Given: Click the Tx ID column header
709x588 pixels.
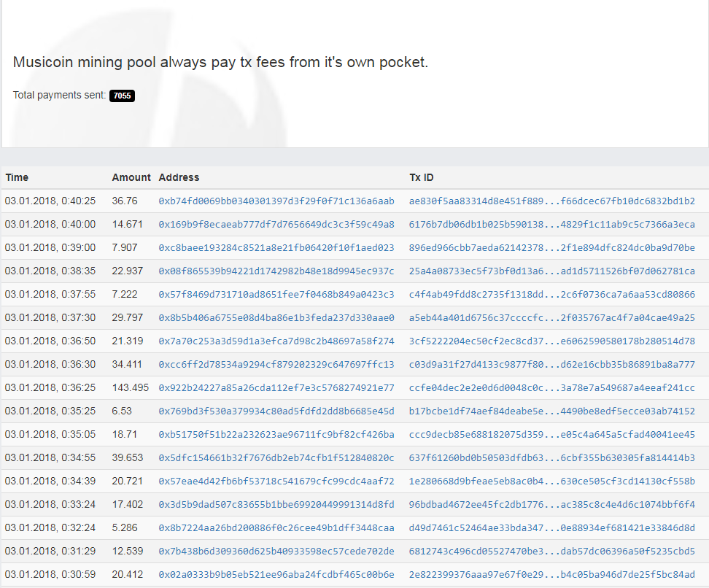Looking at the screenshot, I should pos(422,177).
